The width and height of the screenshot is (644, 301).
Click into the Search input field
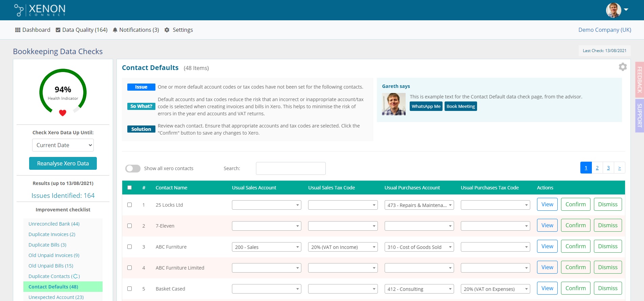[x=291, y=168]
